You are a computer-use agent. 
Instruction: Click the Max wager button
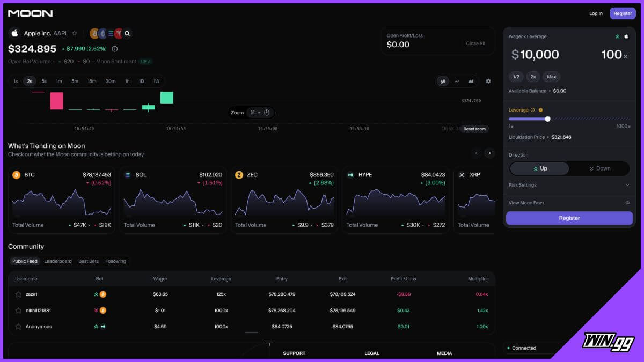click(x=552, y=77)
